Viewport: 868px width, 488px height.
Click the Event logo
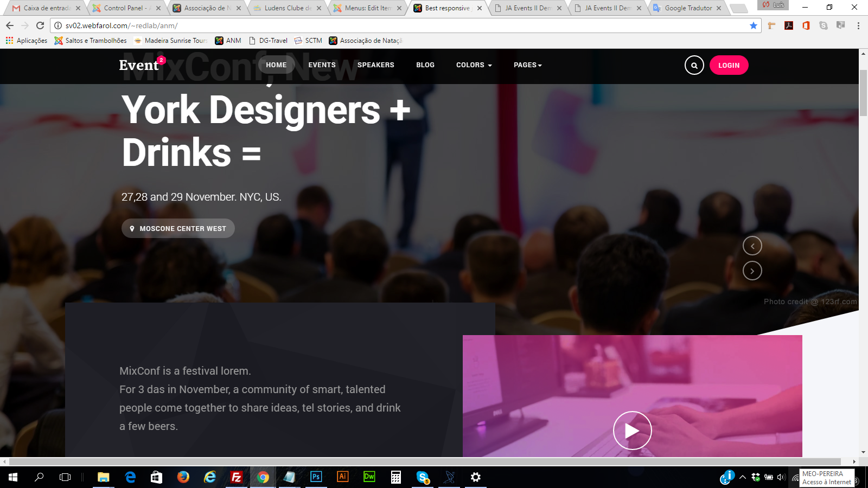point(142,65)
